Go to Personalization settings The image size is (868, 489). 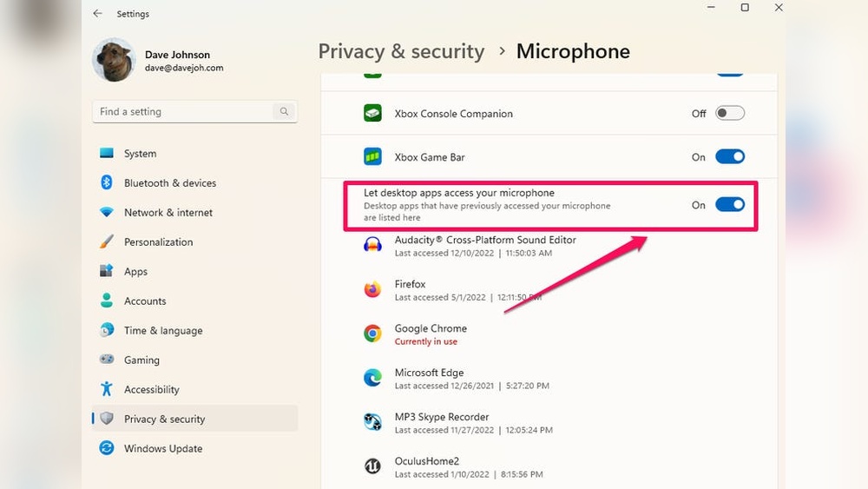click(194, 242)
